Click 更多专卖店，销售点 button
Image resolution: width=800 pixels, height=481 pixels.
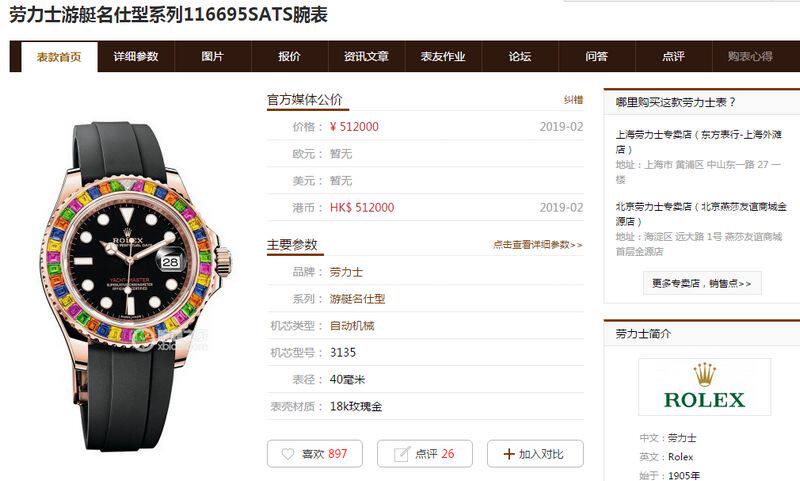(702, 283)
